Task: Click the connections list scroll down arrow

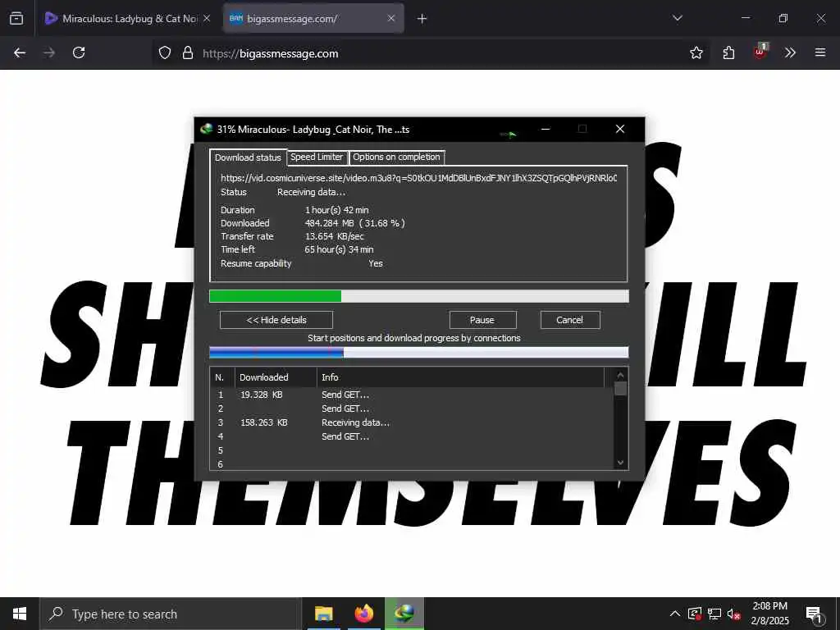Action: pos(621,463)
